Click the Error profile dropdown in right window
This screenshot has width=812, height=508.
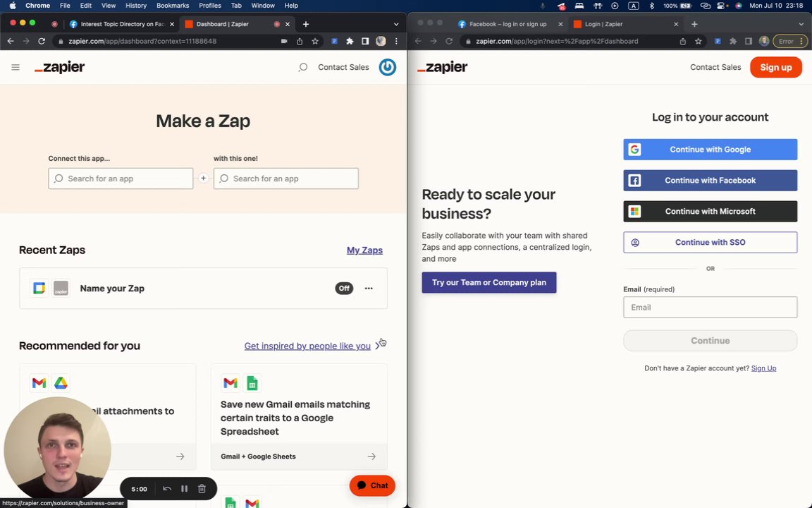789,41
